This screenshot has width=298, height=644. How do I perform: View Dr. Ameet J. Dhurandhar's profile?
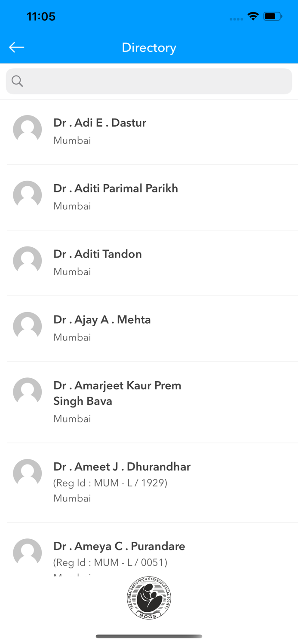(122, 467)
